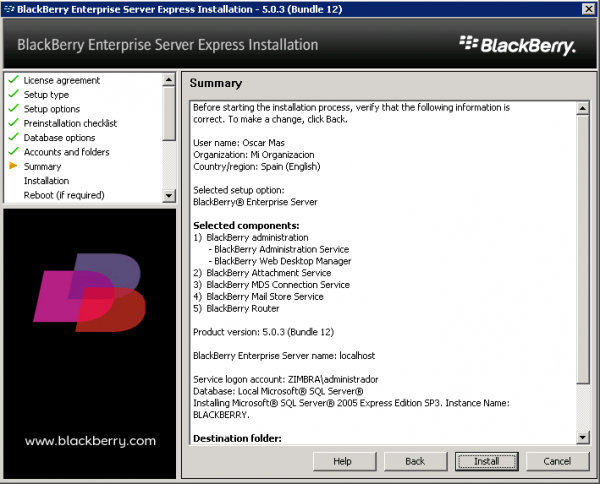The width and height of the screenshot is (600, 484).
Task: Select Preinstallation checklist step
Action: (70, 123)
